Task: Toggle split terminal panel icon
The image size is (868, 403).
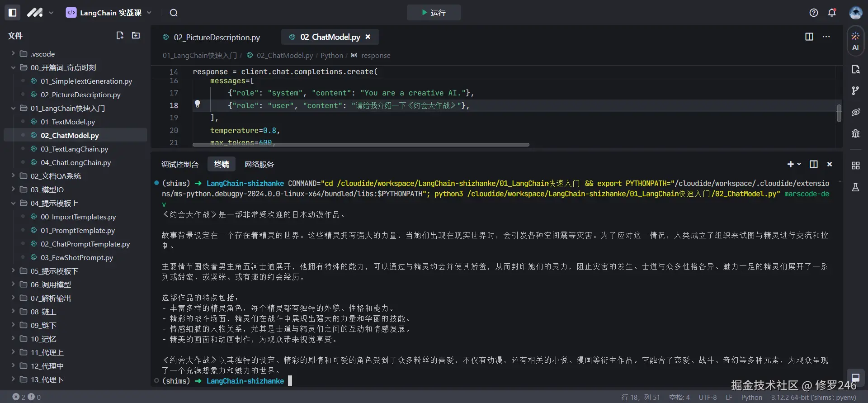Action: [814, 164]
